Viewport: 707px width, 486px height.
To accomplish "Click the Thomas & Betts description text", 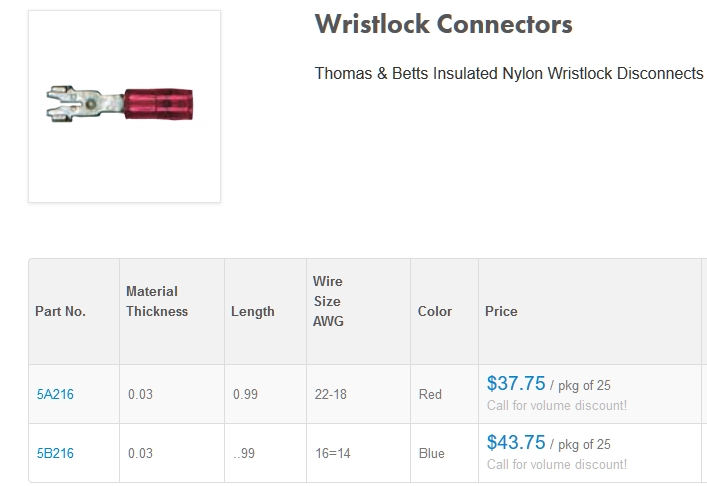I will [x=509, y=75].
